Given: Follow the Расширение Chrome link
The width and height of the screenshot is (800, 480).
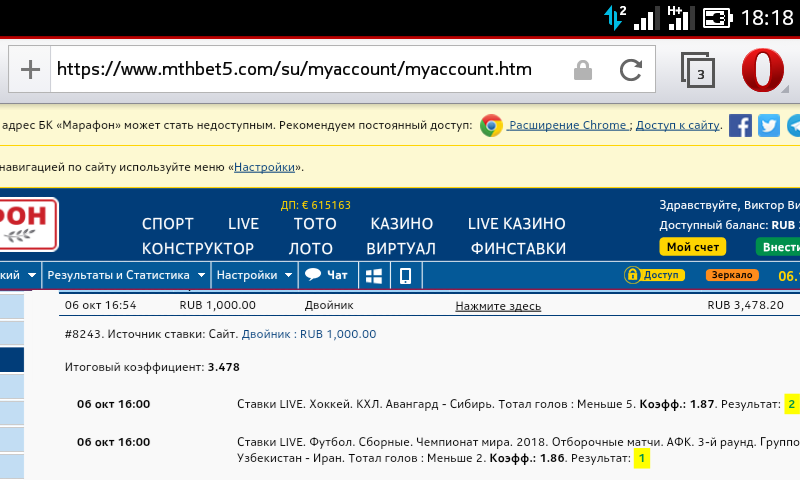Looking at the screenshot, I should (568, 125).
